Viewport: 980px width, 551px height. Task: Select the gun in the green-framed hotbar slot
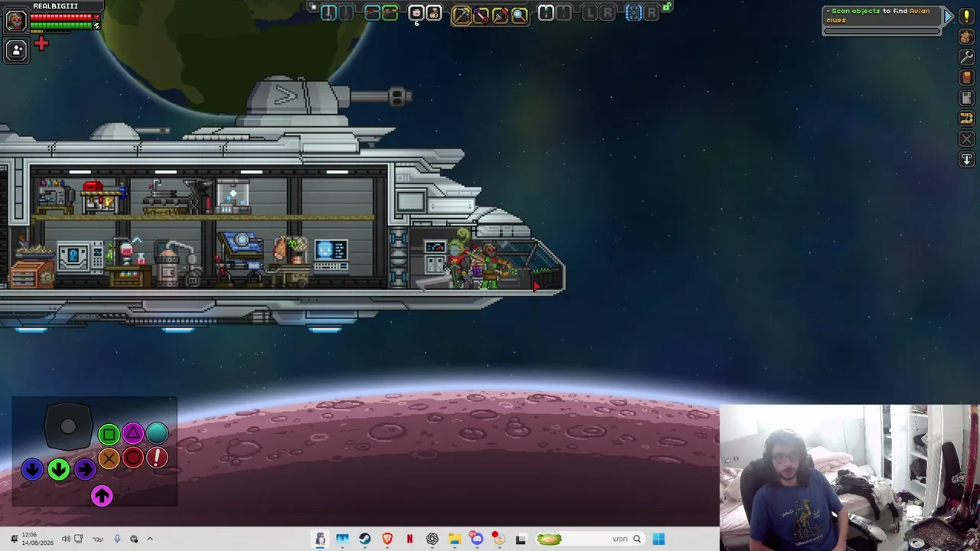click(390, 13)
